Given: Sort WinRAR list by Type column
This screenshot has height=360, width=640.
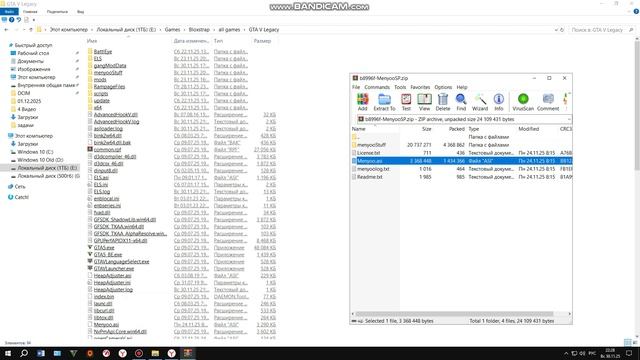Looking at the screenshot, I should pos(474,129).
